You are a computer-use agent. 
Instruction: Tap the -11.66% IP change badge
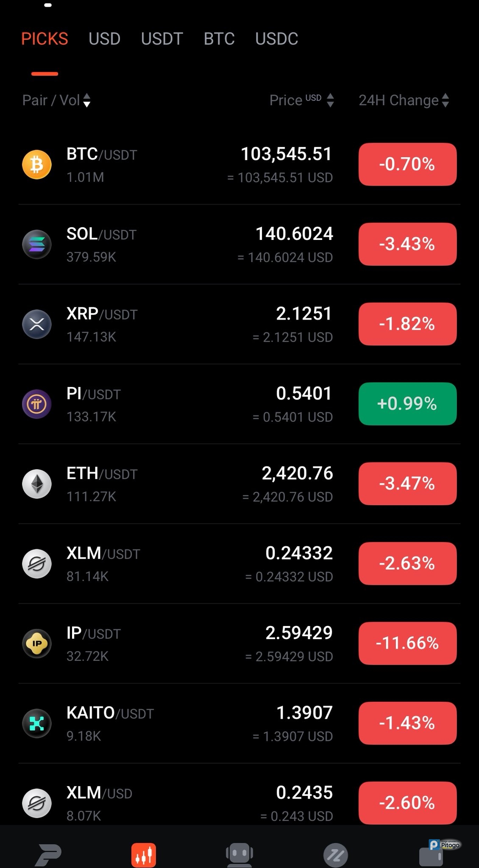click(x=407, y=643)
